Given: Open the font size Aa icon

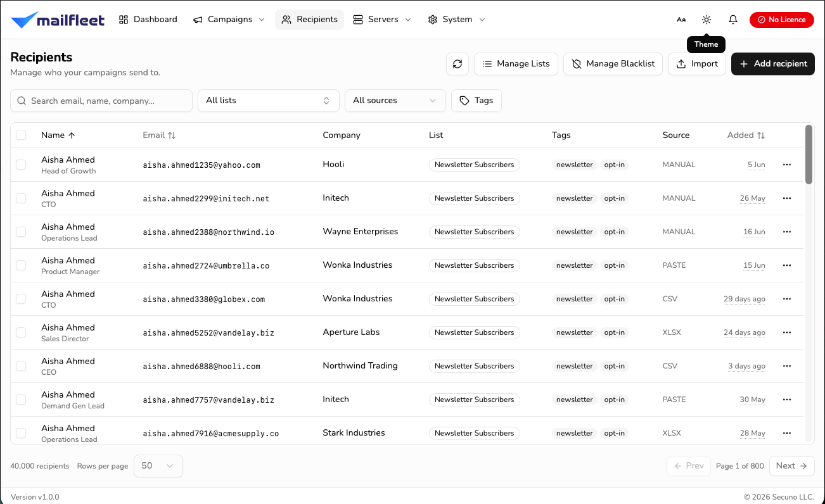Looking at the screenshot, I should click(x=681, y=20).
